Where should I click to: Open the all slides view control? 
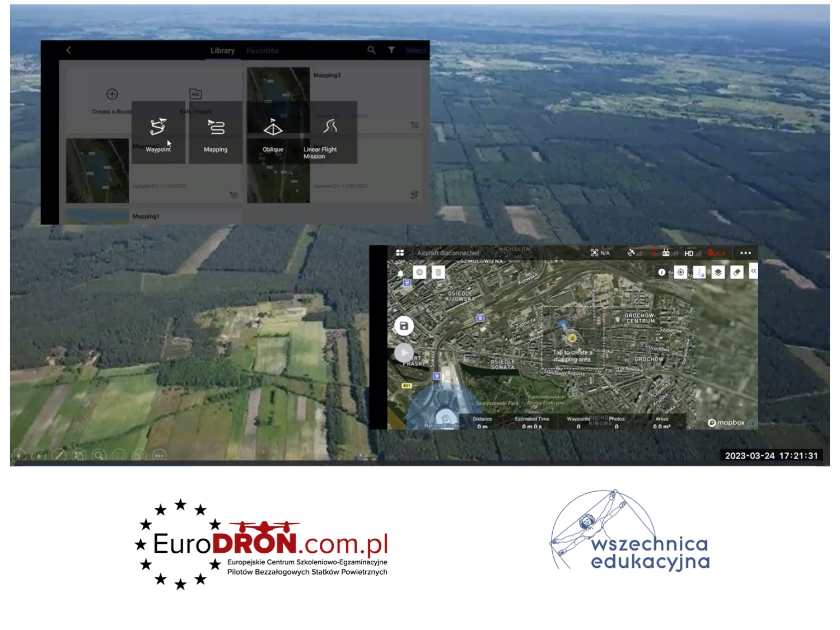[79, 456]
